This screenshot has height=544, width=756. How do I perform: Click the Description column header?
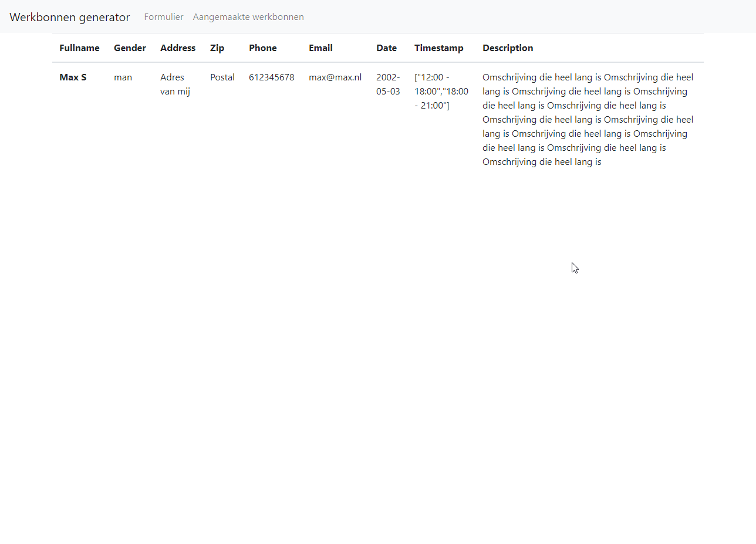coord(508,48)
